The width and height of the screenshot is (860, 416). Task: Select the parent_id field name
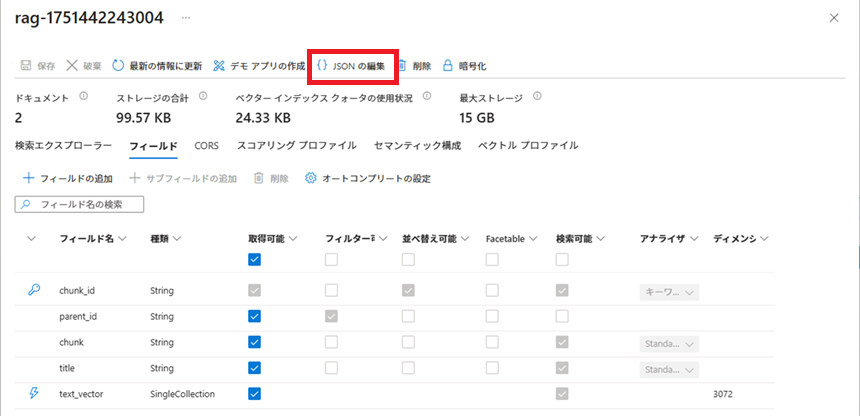pyautogui.click(x=78, y=317)
